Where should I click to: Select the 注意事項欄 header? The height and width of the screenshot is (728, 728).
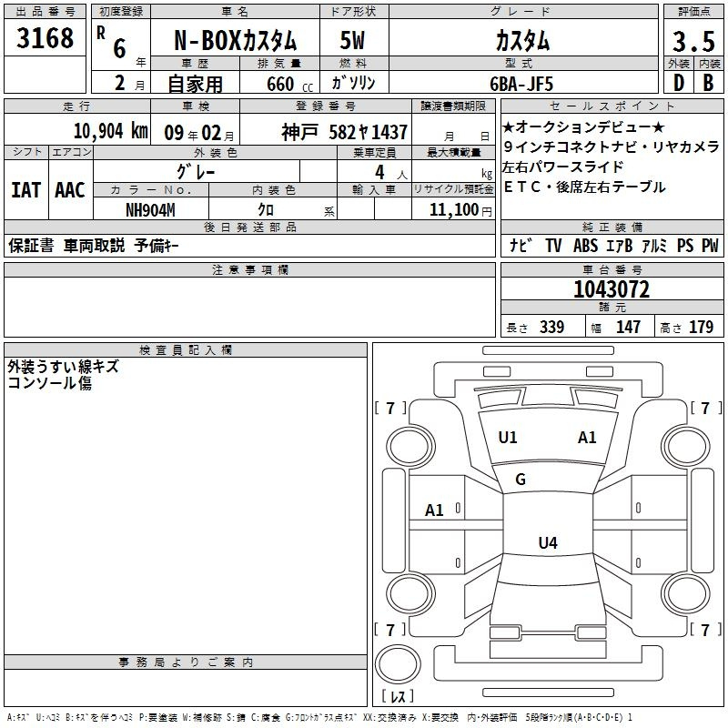coord(249,269)
